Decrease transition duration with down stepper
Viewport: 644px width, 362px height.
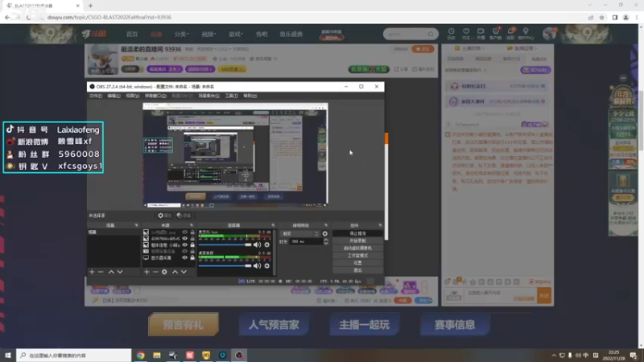(x=326, y=244)
